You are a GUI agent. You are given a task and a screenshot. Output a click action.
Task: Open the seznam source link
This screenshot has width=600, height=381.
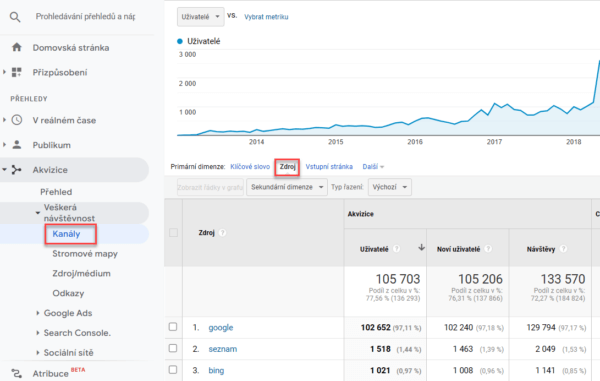pyautogui.click(x=223, y=349)
